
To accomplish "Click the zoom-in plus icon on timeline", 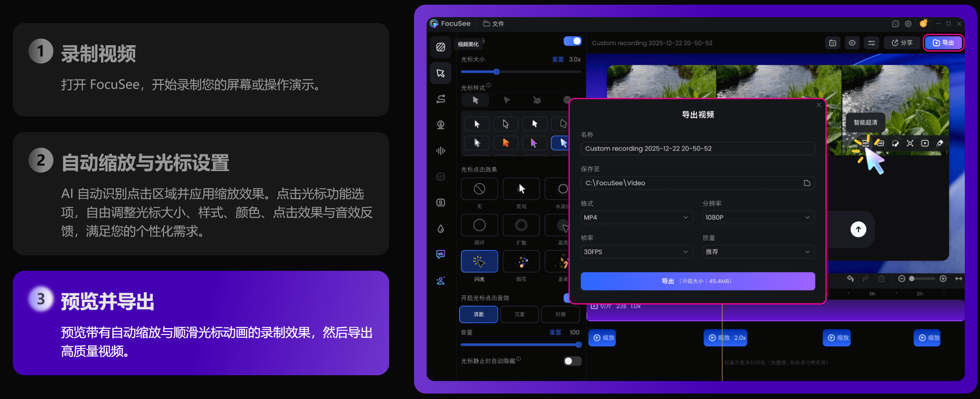I will [x=943, y=279].
